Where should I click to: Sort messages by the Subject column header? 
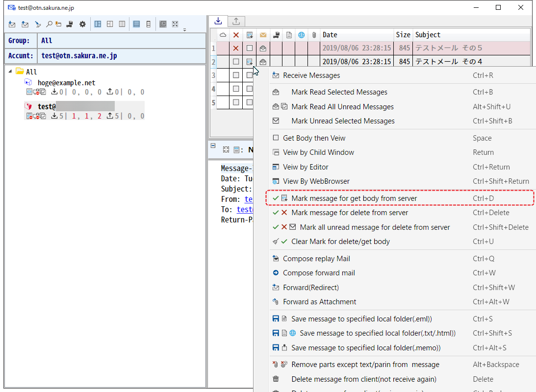tap(472, 35)
